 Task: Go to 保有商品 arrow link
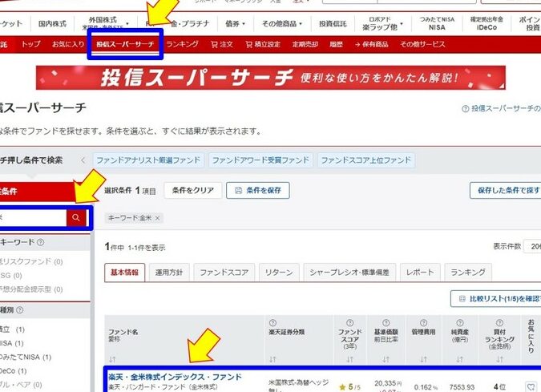point(371,45)
